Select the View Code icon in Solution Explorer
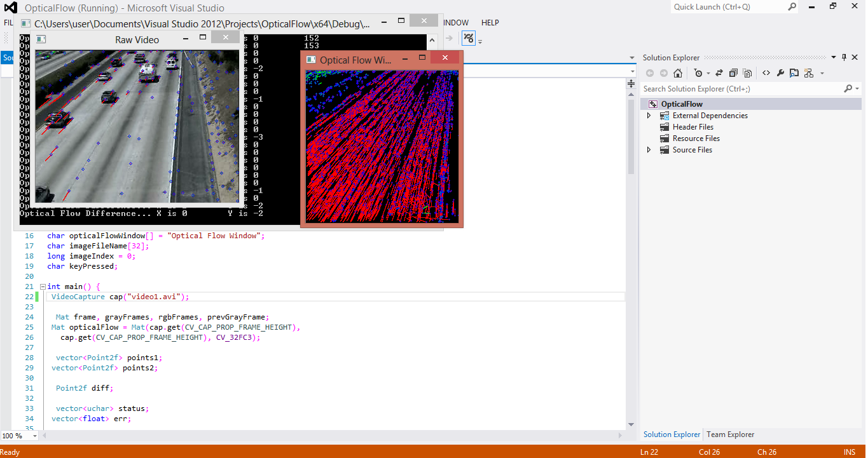Image resolution: width=868 pixels, height=458 pixels. coord(766,72)
